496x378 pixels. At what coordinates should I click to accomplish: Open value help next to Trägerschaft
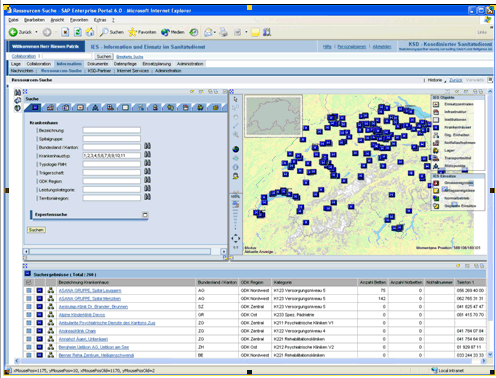[x=147, y=171]
